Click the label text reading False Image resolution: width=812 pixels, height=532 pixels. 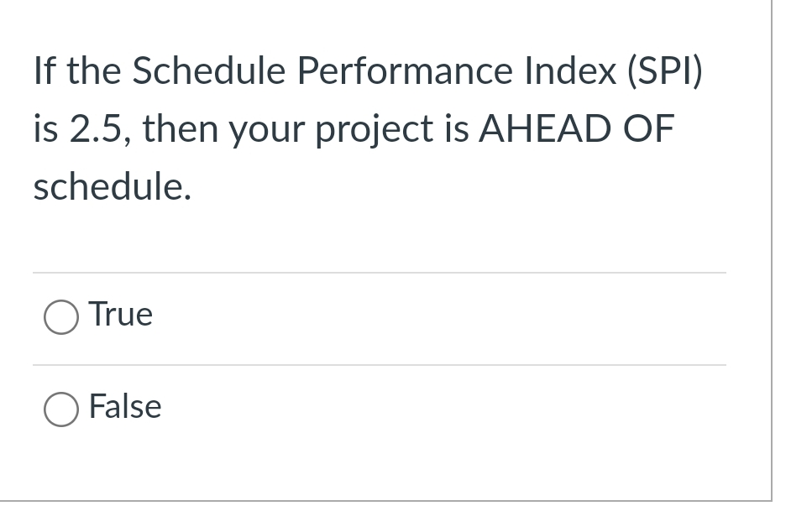125,407
